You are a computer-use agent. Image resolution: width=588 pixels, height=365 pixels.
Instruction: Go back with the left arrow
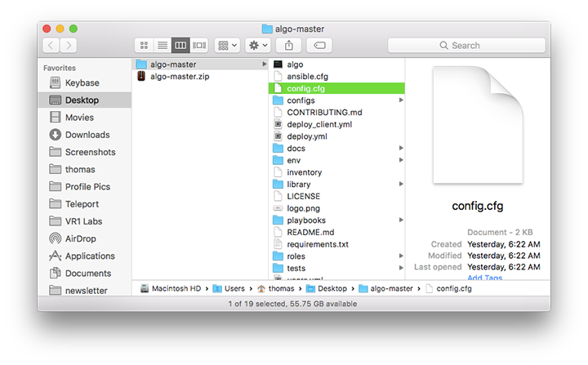[x=51, y=46]
